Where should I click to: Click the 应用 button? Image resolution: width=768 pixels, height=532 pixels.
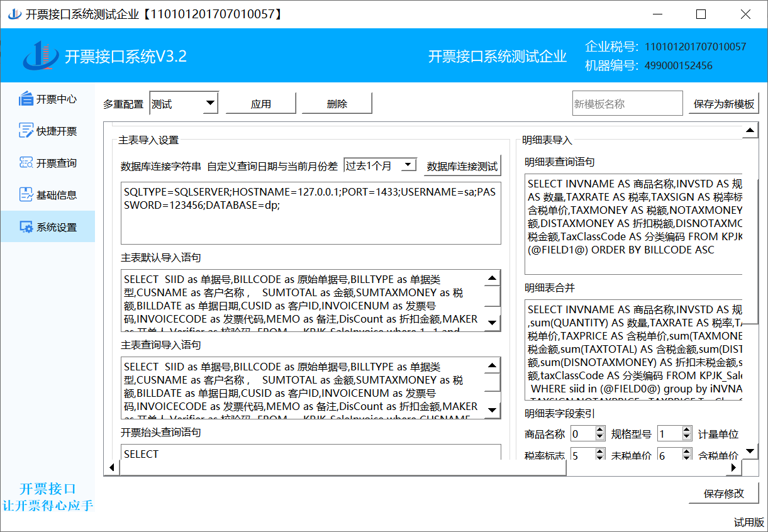[260, 104]
